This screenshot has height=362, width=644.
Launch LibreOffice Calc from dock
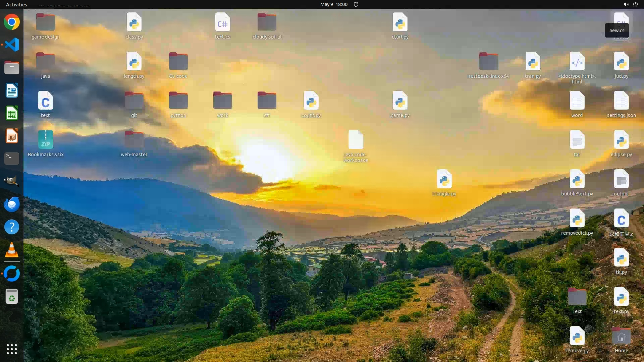(x=12, y=113)
